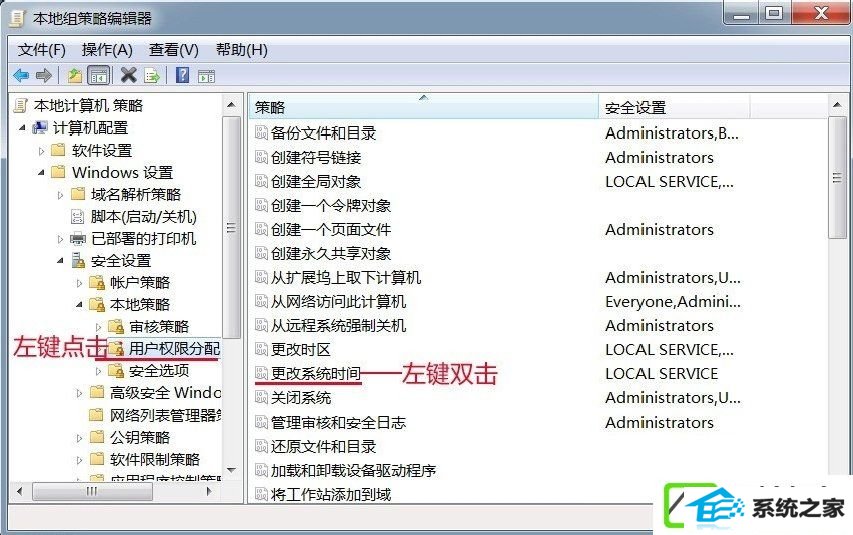Collapse the 计算机配置 tree node
This screenshot has width=853, height=535.
click(22, 128)
